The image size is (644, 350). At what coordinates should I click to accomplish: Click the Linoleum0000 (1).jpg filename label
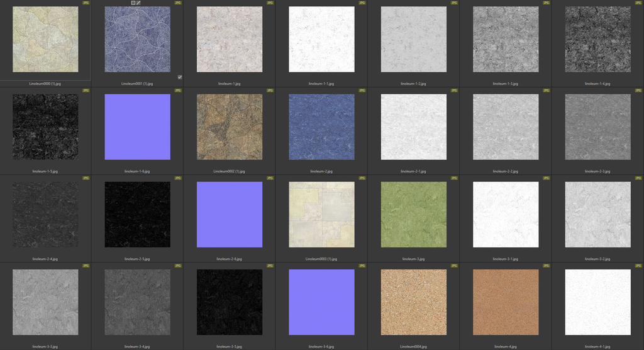click(x=45, y=83)
